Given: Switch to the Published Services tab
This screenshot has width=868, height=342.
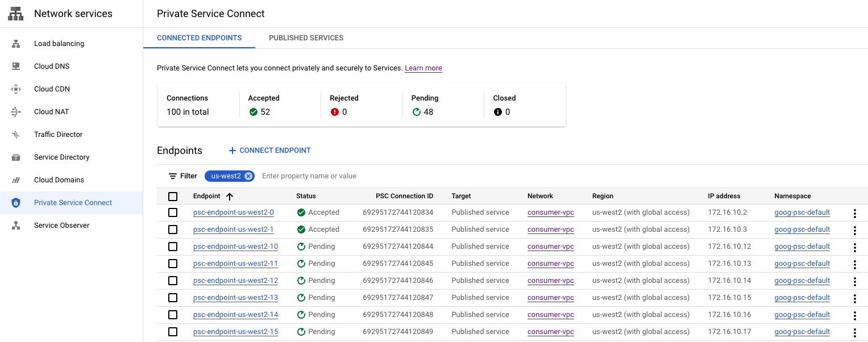Looking at the screenshot, I should pos(306,38).
